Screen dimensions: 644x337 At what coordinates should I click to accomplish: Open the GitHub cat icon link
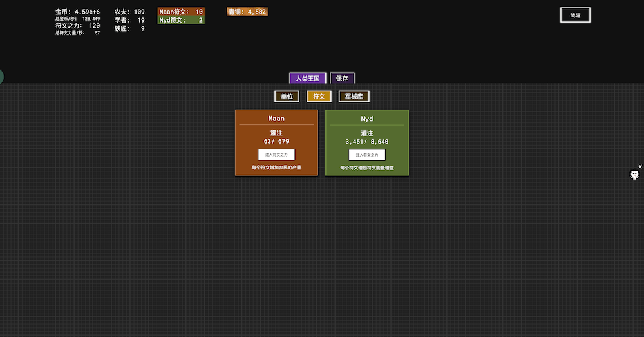[x=634, y=175]
